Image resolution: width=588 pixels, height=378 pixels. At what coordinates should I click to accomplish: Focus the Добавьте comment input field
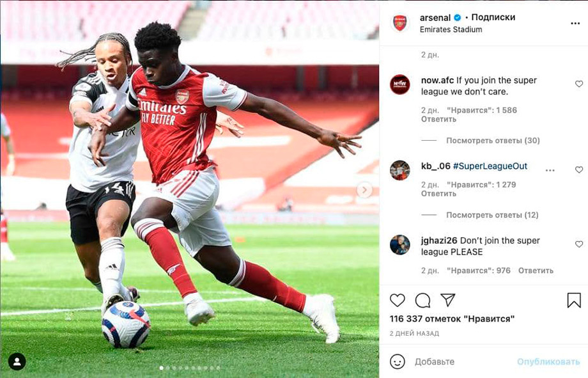[465, 361]
